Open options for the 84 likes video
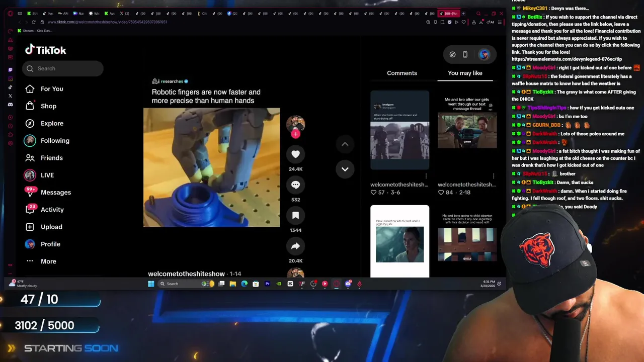Screen dimensions: 644x362 [494, 176]
